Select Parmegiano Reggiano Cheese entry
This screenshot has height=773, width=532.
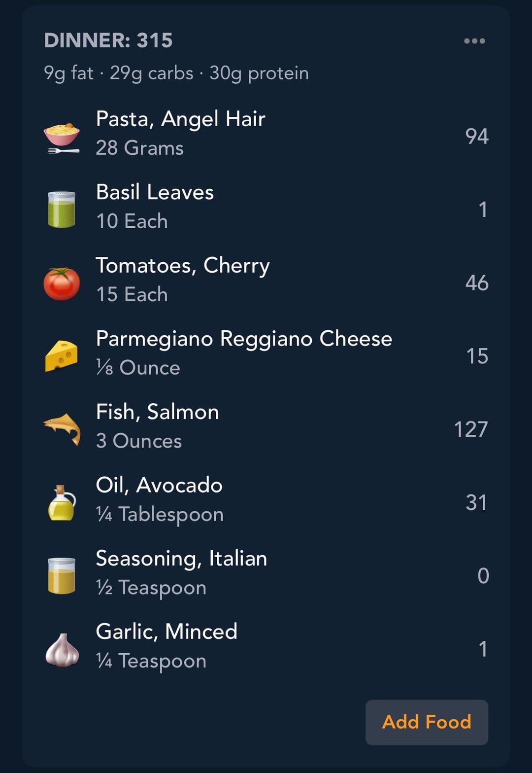(244, 339)
